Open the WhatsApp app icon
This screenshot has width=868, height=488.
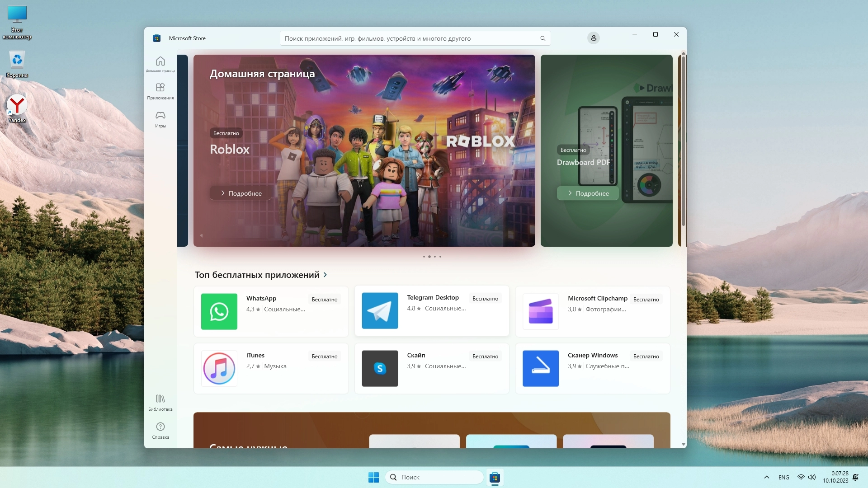219,312
